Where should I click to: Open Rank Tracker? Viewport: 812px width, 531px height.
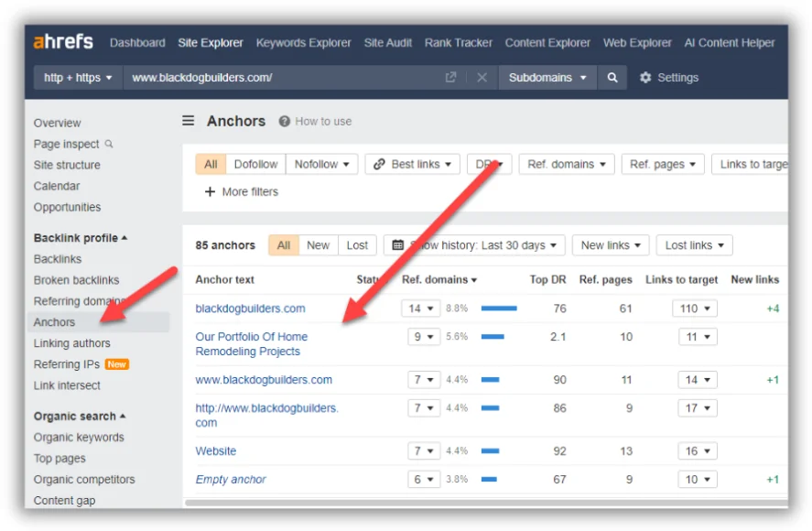tap(459, 42)
